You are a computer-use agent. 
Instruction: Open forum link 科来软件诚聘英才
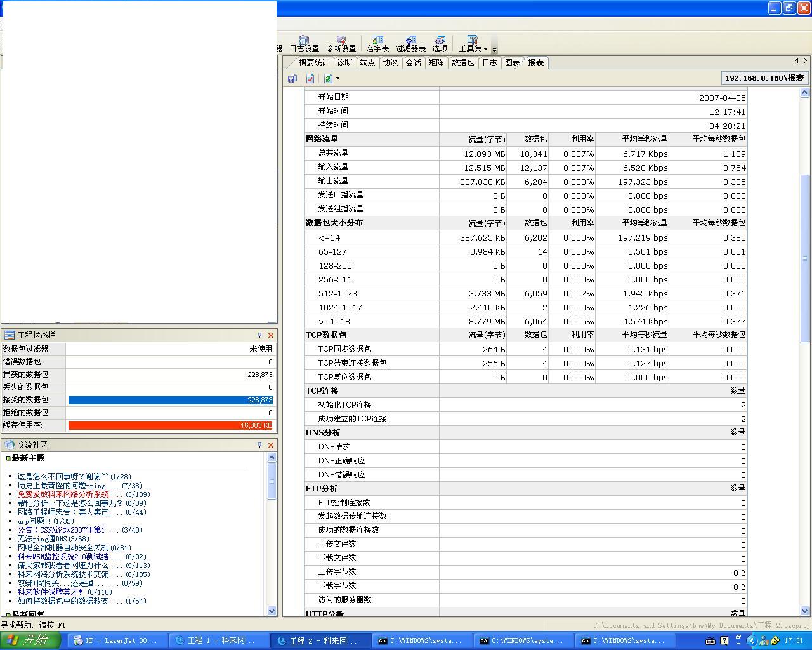(50, 592)
